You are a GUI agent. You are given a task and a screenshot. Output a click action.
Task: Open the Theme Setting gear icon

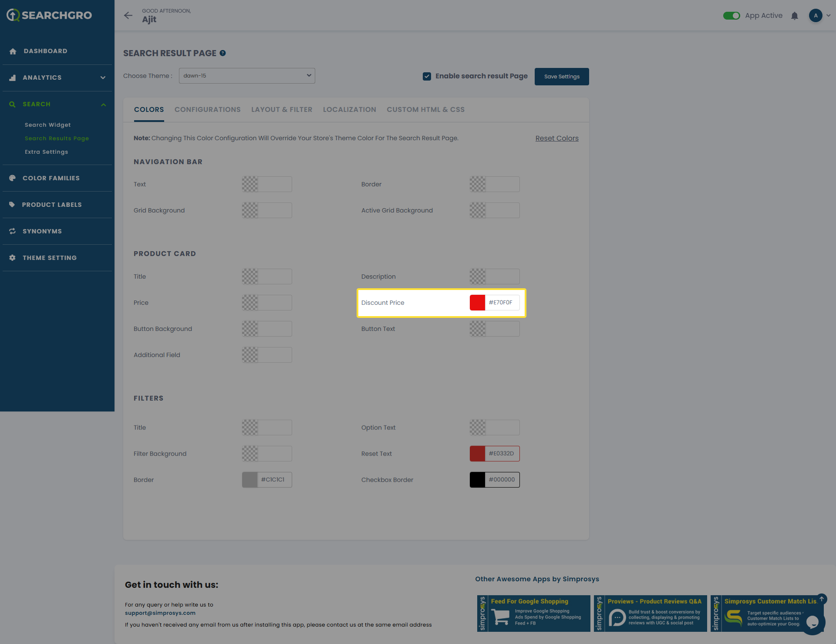pyautogui.click(x=13, y=258)
